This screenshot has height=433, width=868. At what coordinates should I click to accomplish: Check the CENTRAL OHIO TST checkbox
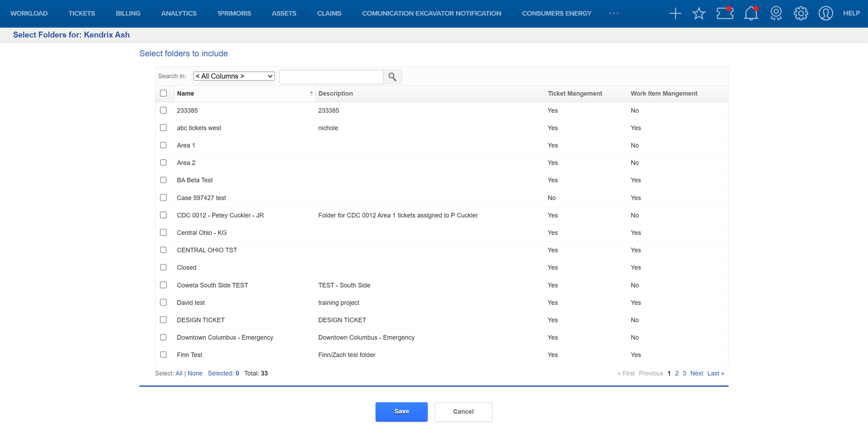point(163,250)
